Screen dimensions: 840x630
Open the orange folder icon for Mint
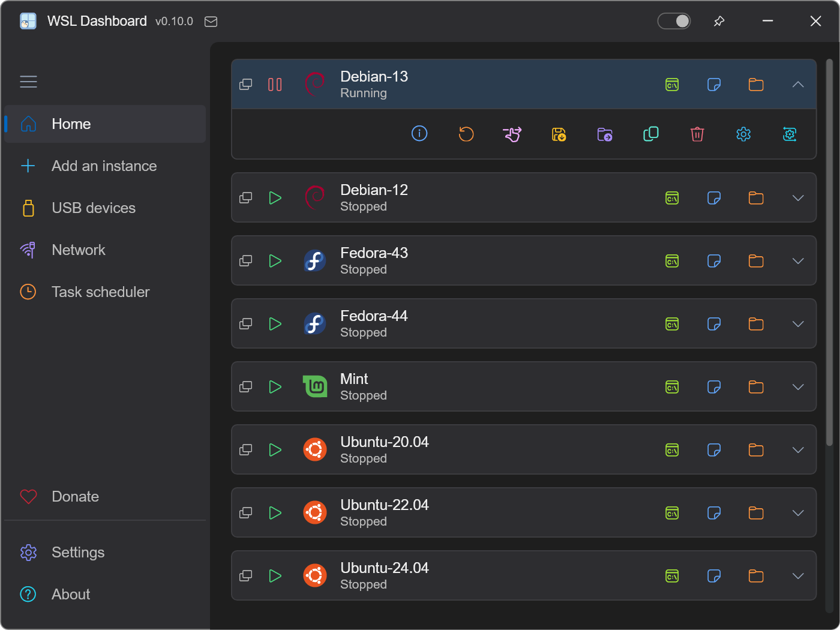pyautogui.click(x=756, y=387)
